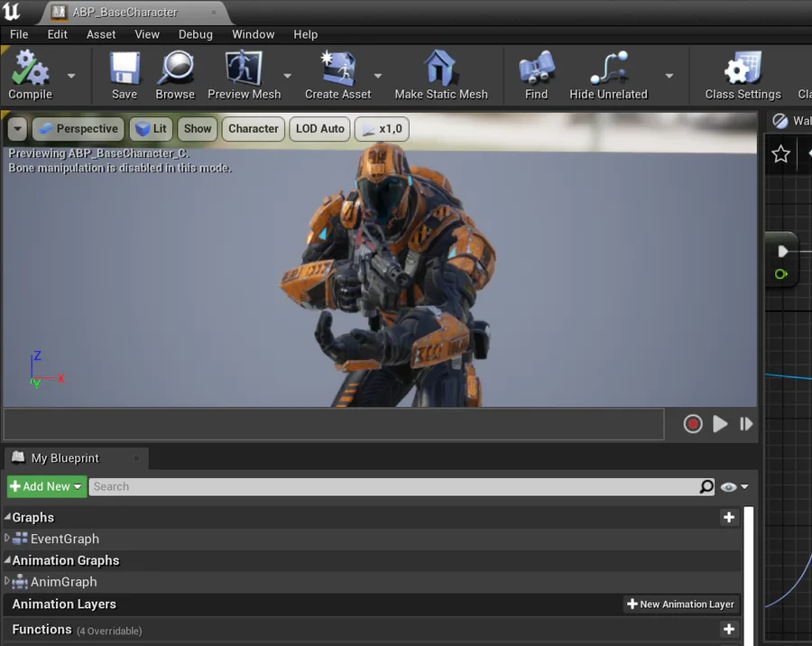Select the ABP_BaseCharacter tab

(134, 13)
